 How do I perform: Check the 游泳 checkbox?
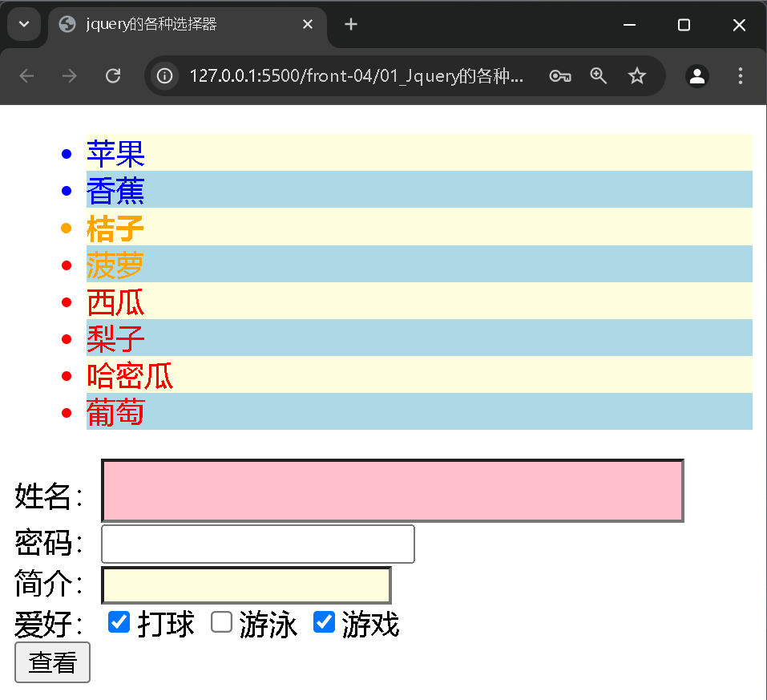pos(221,622)
